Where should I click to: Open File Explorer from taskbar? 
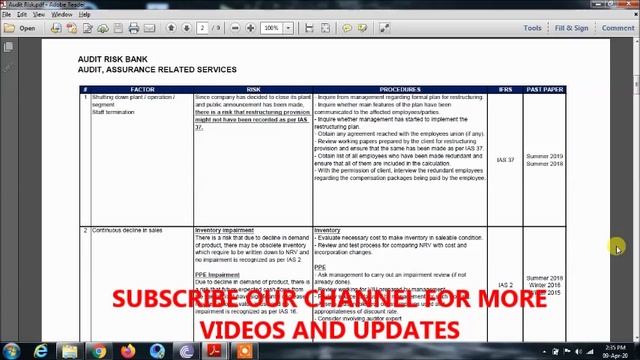[70, 351]
